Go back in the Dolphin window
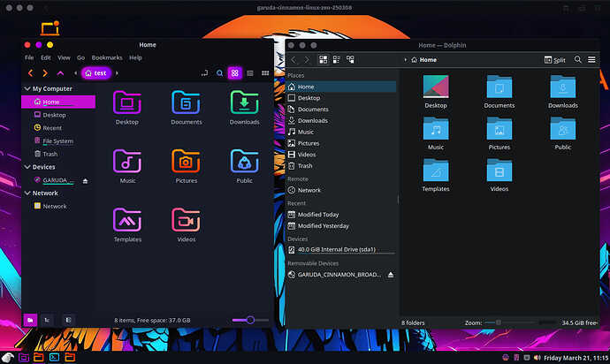Screen dimensions: 610x364 [294, 59]
